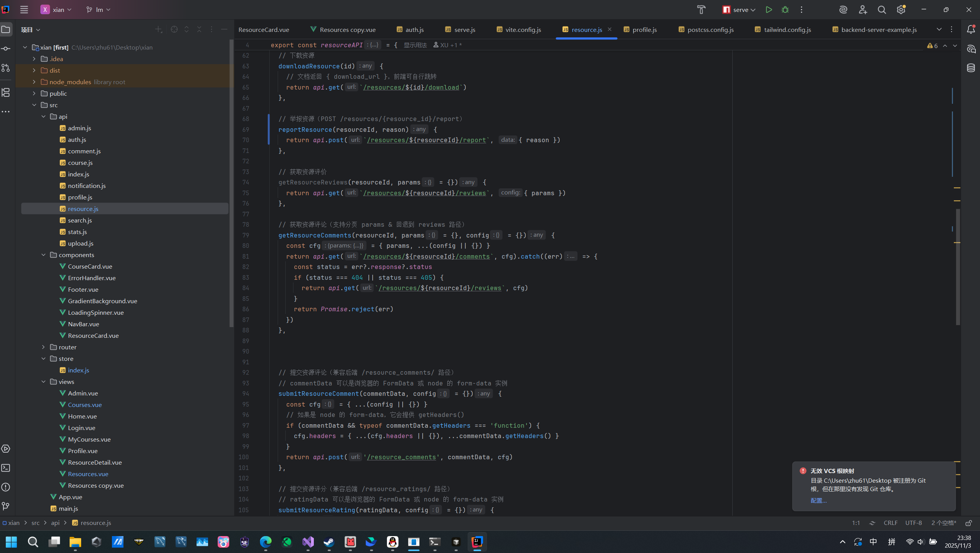Screen dimensions: 980x553
Task: Open the Database tool window
Action: [x=971, y=68]
